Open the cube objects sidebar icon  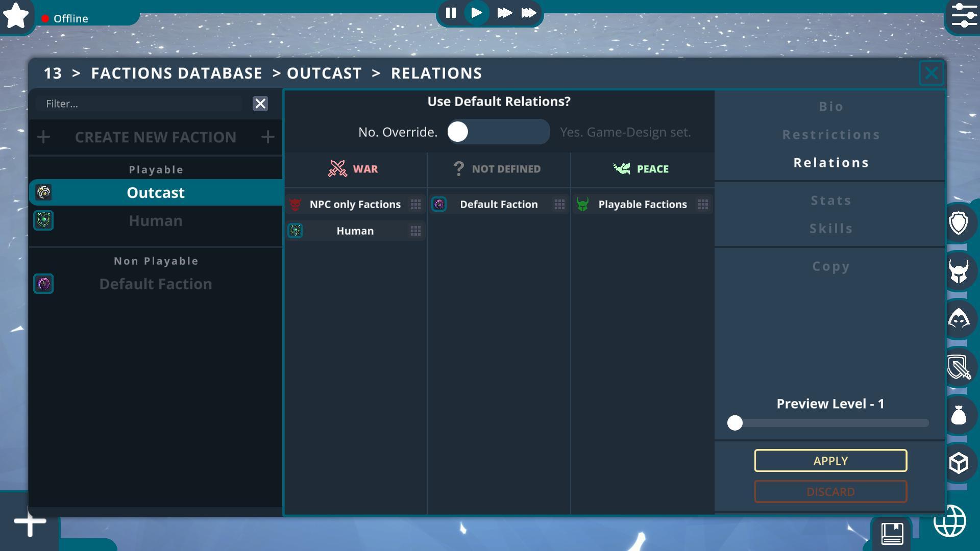[959, 463]
